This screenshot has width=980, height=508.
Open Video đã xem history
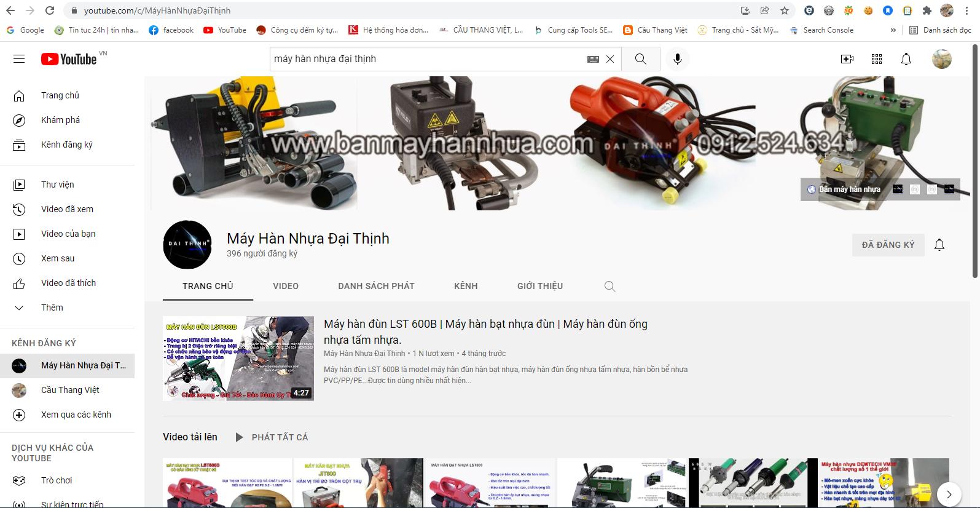(68, 209)
